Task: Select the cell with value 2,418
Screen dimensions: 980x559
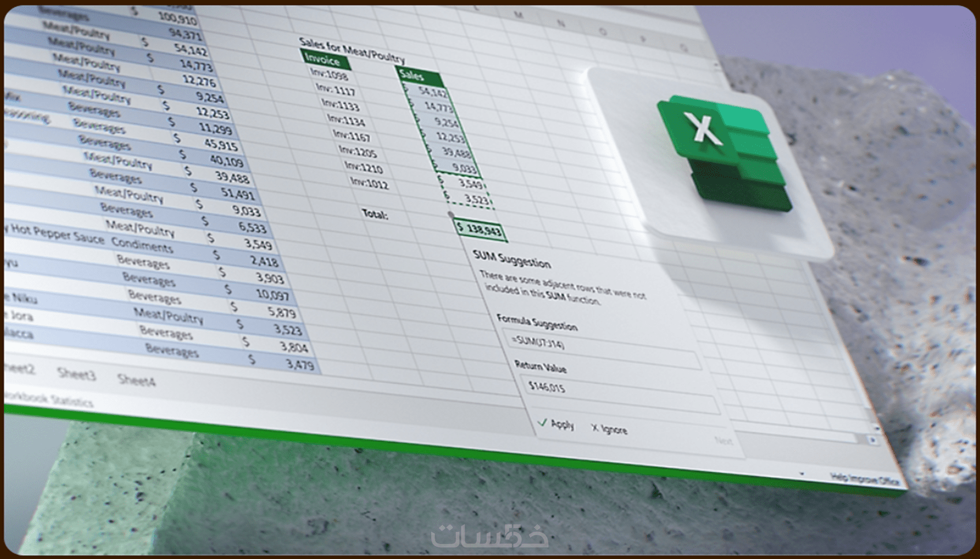Action: (x=264, y=262)
